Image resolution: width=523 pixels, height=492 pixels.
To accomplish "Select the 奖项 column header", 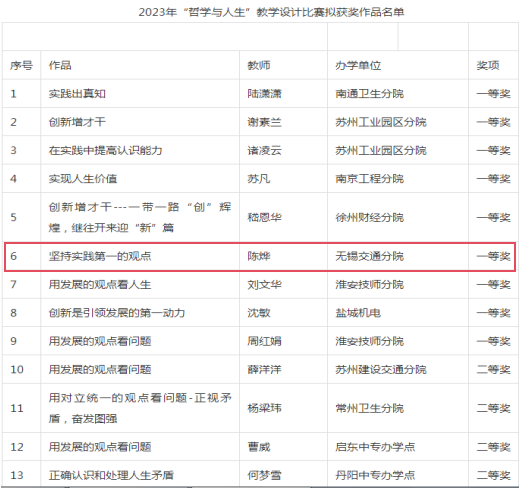I will [x=488, y=65].
